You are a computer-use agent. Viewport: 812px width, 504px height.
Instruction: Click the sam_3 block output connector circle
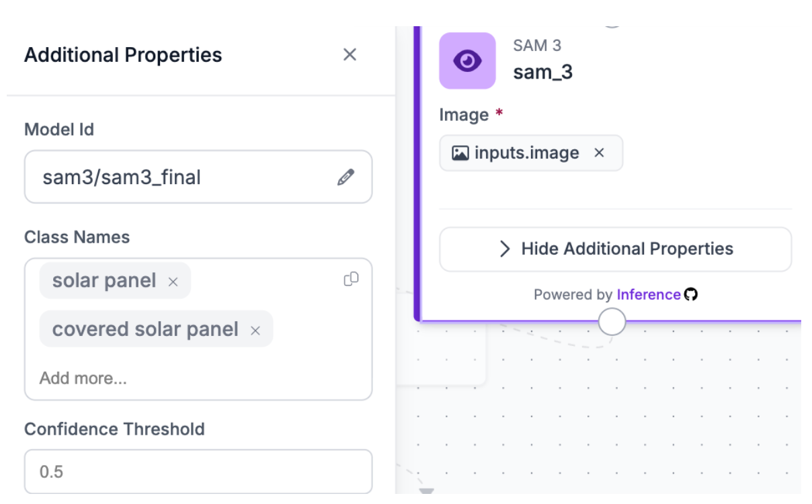(612, 323)
